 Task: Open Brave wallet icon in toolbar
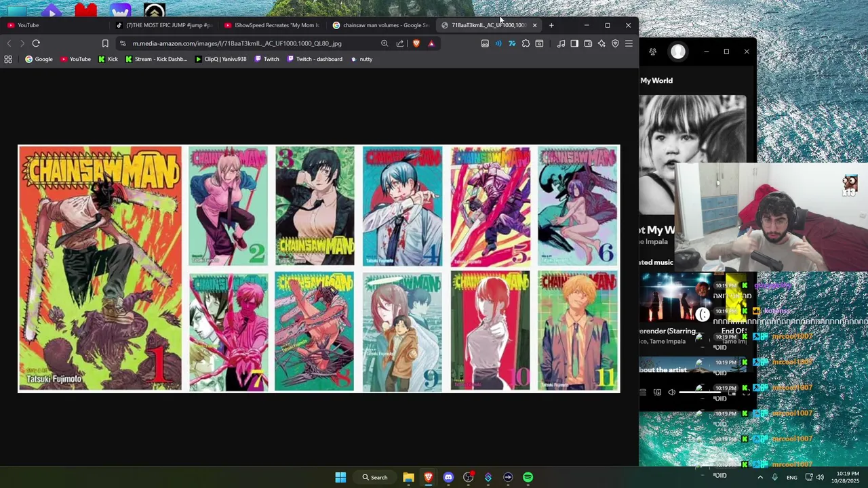tap(588, 43)
